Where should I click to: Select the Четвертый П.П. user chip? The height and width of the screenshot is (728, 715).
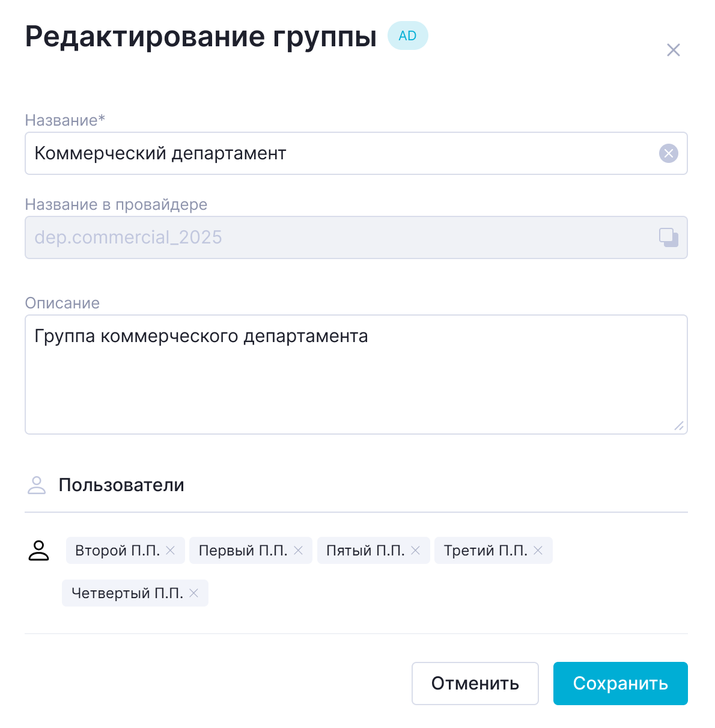(127, 593)
